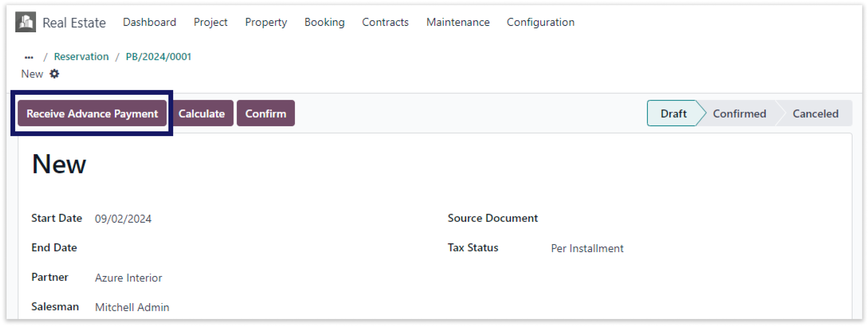
Task: Click the Tax Status label
Action: [473, 248]
